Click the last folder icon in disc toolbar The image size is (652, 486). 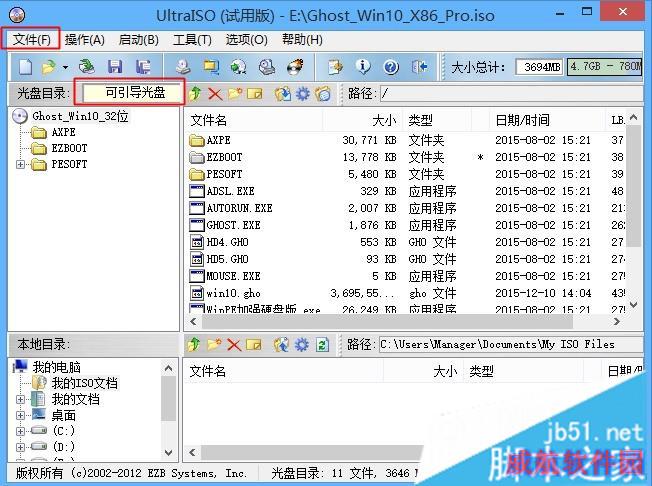pos(323,94)
